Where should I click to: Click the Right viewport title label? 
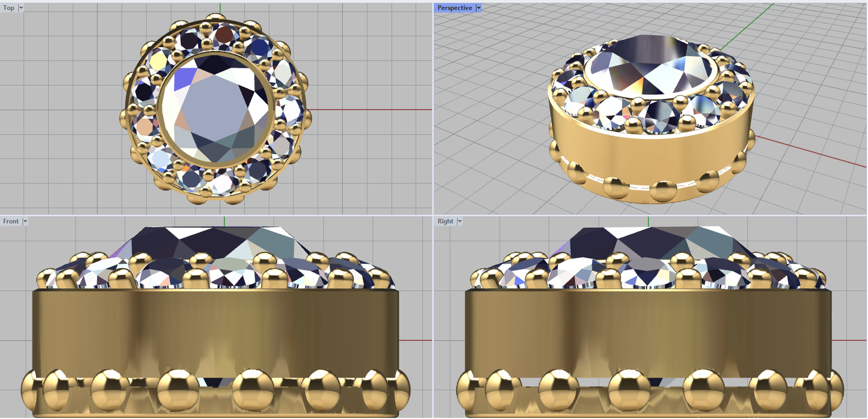pyautogui.click(x=445, y=221)
